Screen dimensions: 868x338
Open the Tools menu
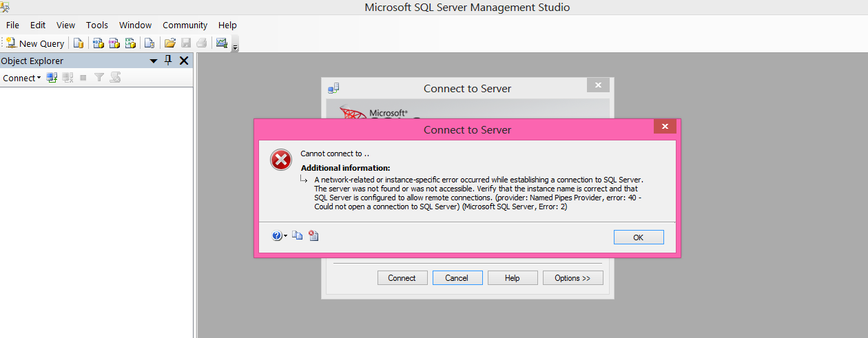tap(97, 25)
